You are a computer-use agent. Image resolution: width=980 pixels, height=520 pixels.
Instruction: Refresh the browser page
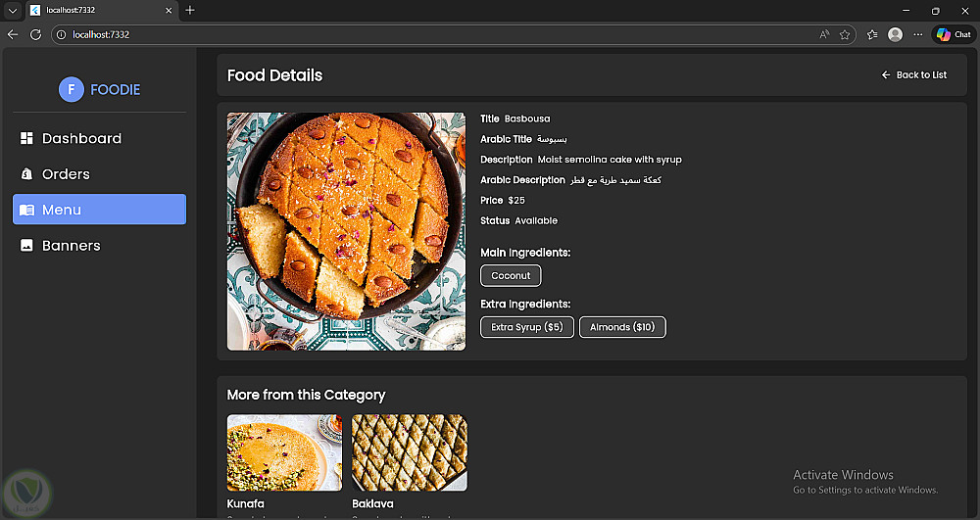click(x=35, y=34)
